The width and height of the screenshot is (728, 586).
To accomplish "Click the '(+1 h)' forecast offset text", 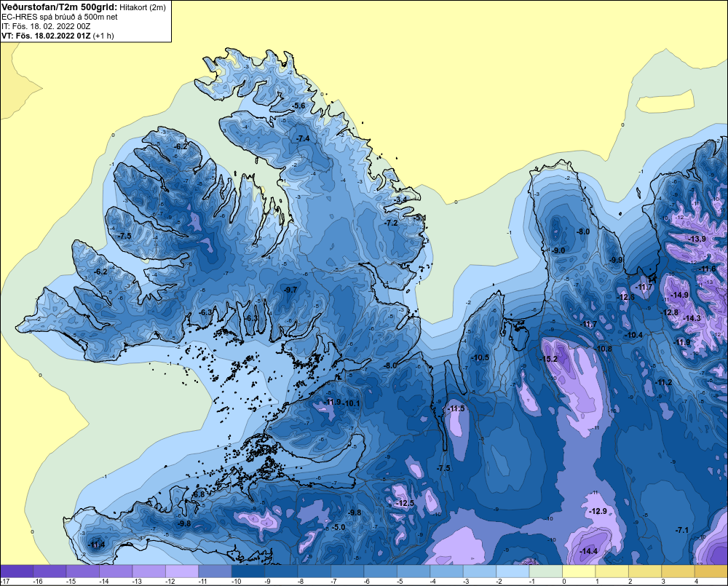I will click(103, 36).
